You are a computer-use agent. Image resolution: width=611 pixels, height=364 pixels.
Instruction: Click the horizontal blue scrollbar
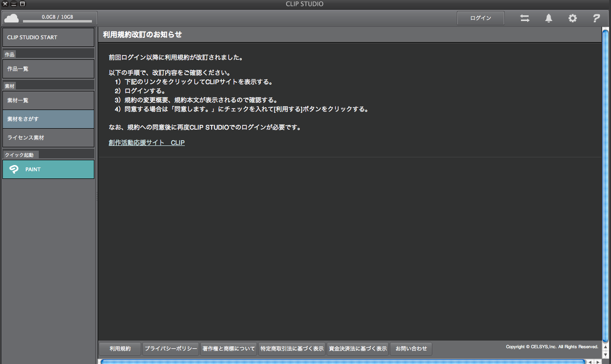pos(342,362)
